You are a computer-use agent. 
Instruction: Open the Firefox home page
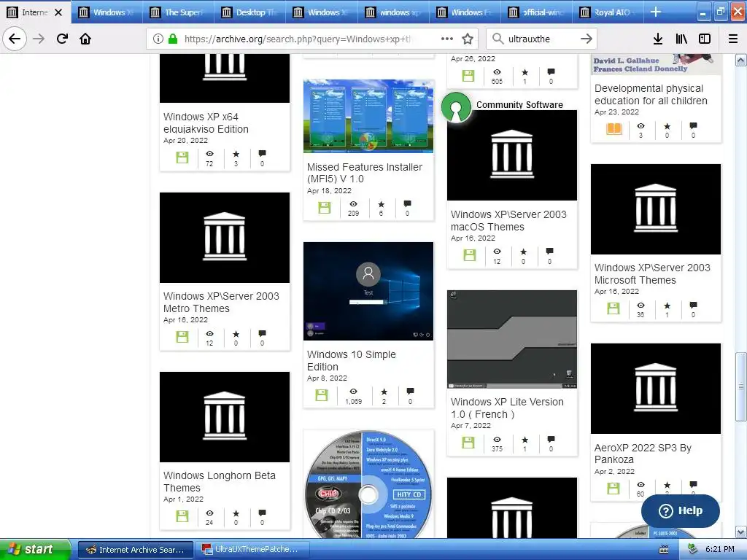[85, 39]
